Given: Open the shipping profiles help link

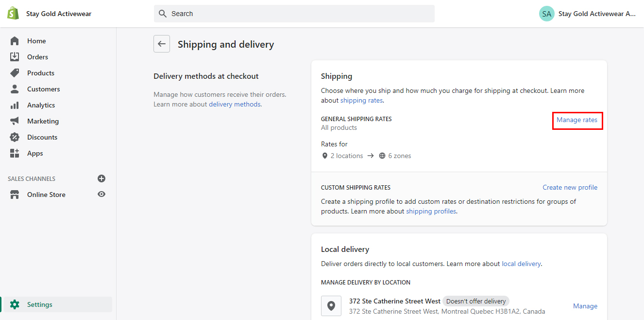Looking at the screenshot, I should (x=431, y=211).
